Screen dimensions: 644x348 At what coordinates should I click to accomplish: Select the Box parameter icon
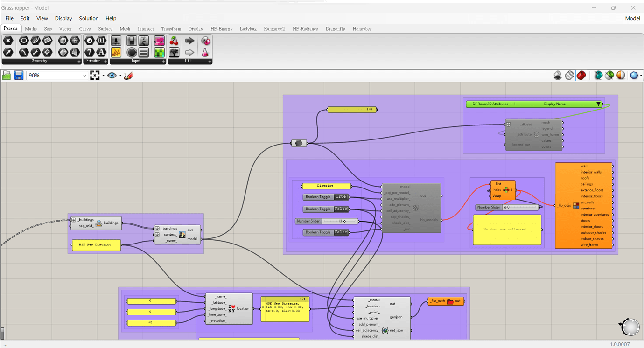coord(63,41)
